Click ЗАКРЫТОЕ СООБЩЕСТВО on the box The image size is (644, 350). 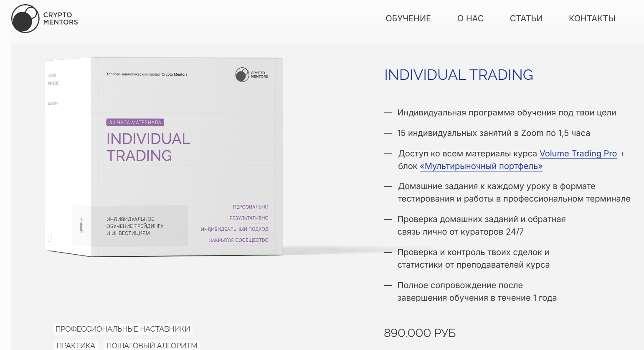(x=239, y=240)
